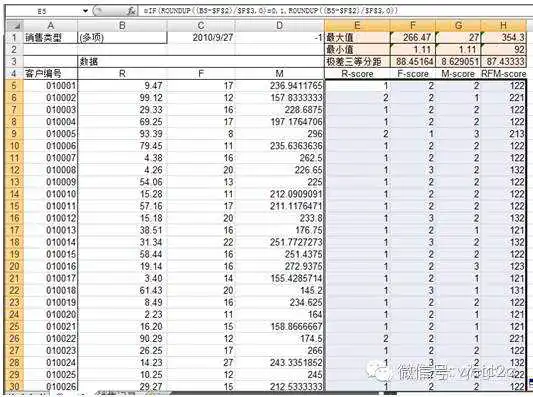Select column B by its header
The width and height of the screenshot is (533, 397).
pos(122,25)
